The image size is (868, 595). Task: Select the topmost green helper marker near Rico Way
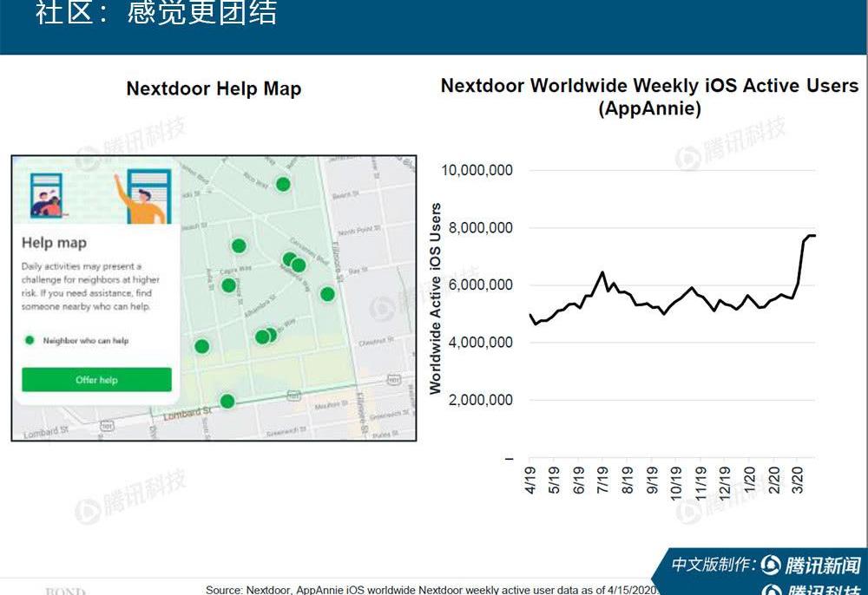[x=283, y=184]
